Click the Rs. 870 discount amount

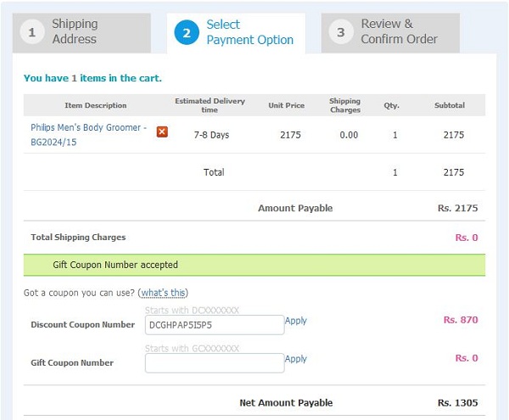(461, 320)
